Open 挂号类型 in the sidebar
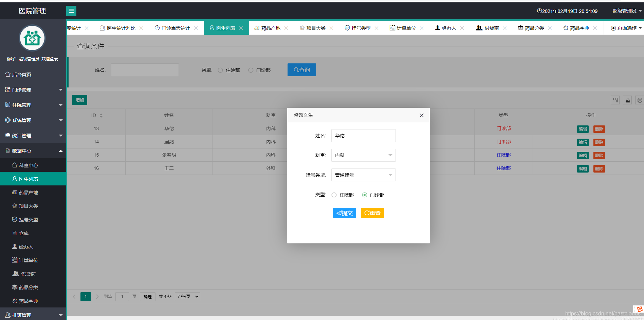The width and height of the screenshot is (644, 320). click(33, 220)
